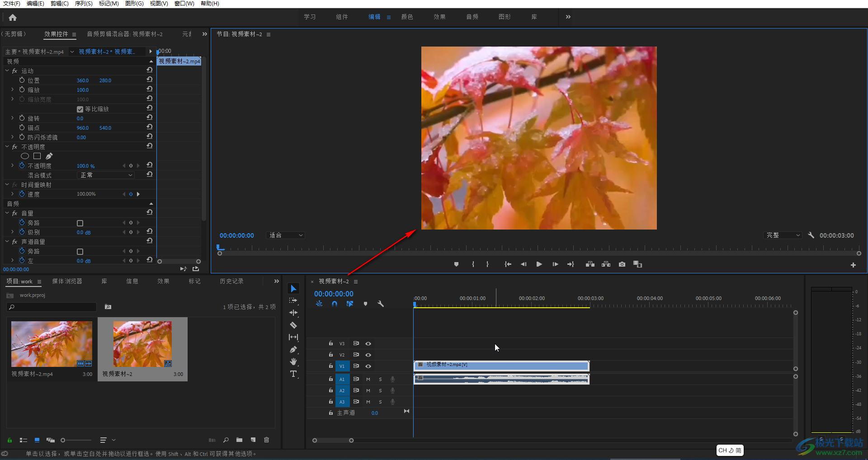This screenshot has height=460, width=868.
Task: Select the Ripple Edit tool
Action: [x=293, y=313]
